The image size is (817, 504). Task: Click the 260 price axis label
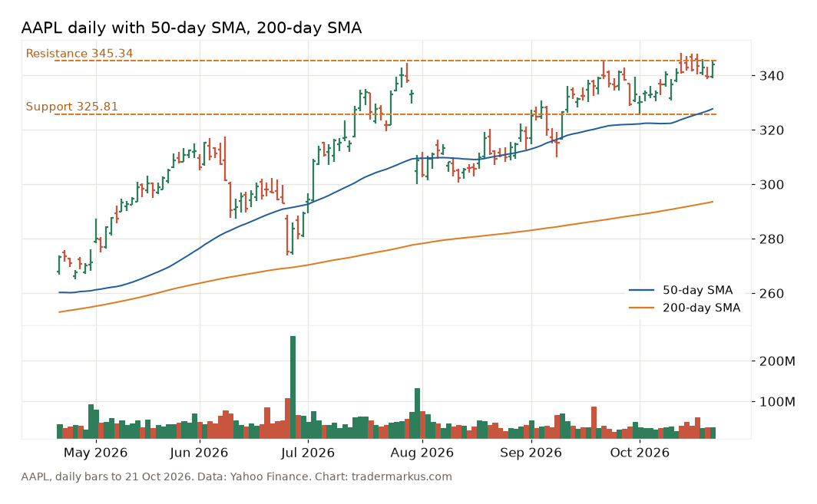pyautogui.click(x=771, y=294)
